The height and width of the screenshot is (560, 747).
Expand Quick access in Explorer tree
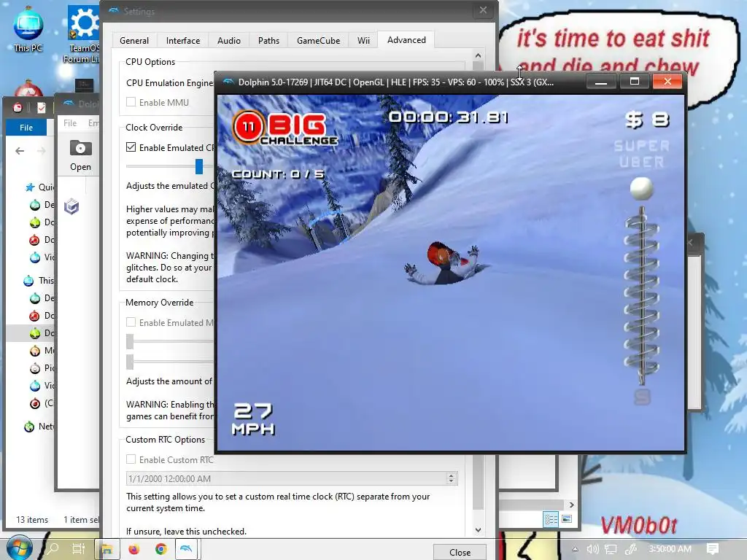40,187
